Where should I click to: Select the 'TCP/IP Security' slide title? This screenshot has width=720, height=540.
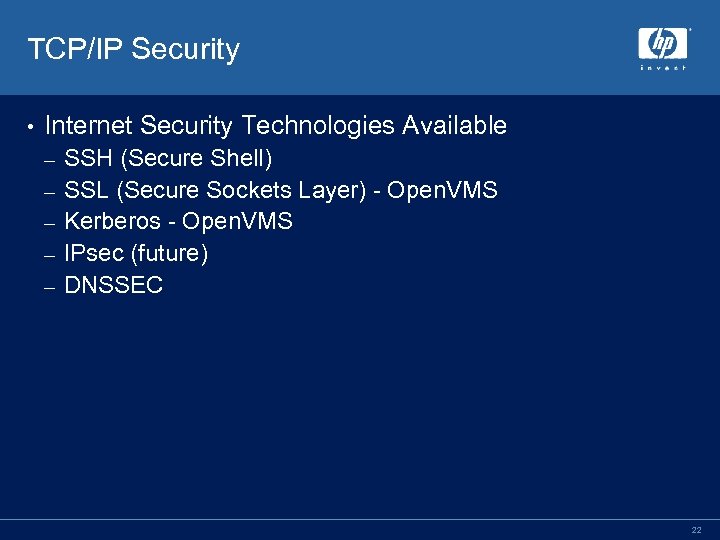[x=133, y=49]
